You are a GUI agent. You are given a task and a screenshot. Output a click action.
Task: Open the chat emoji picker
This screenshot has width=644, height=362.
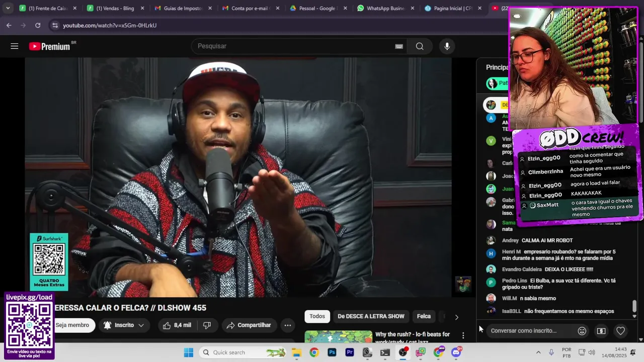pyautogui.click(x=582, y=331)
